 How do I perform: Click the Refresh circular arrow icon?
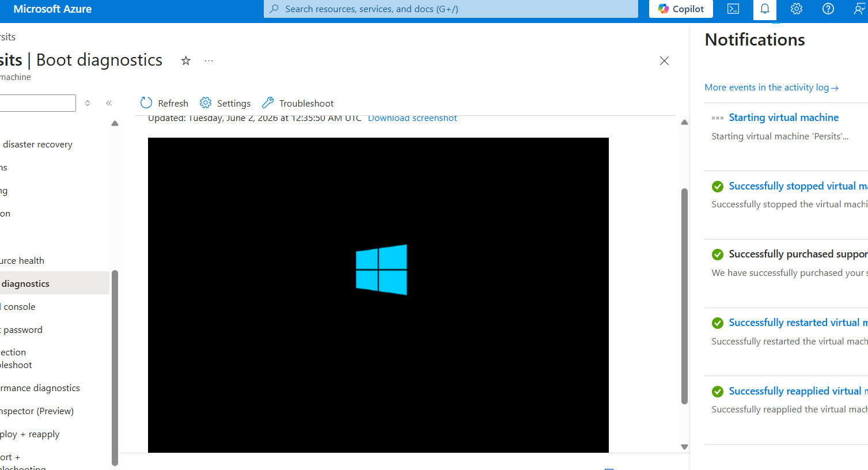coord(146,103)
